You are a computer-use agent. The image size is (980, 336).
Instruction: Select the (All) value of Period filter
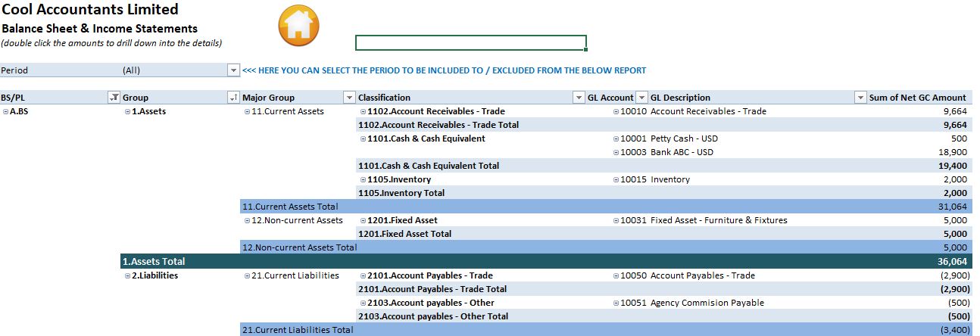(x=131, y=70)
